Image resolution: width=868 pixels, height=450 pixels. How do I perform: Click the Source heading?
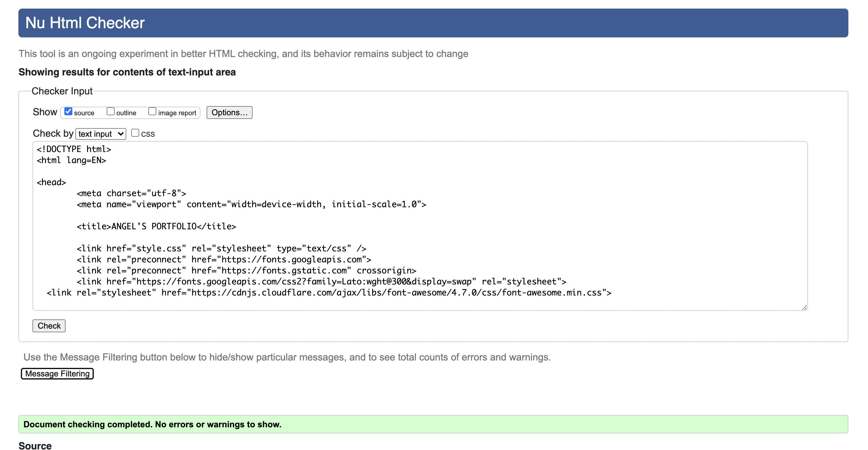[x=35, y=445]
